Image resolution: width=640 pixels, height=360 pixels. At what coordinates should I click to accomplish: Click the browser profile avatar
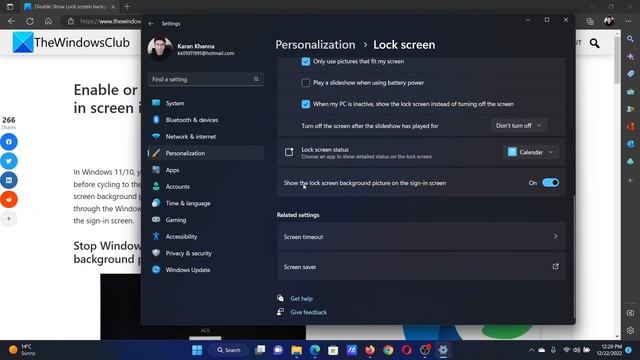tap(609, 21)
